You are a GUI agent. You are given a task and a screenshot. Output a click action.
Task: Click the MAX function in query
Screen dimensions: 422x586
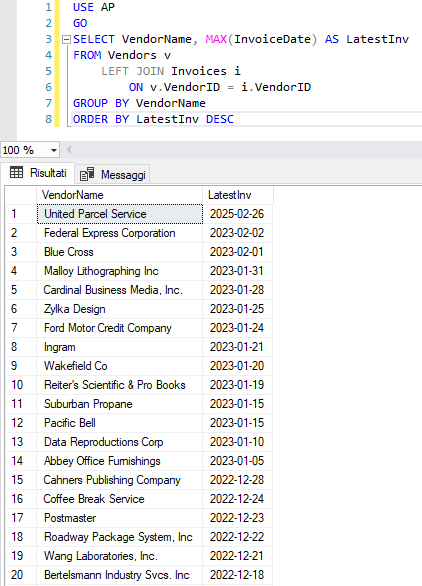click(x=216, y=39)
